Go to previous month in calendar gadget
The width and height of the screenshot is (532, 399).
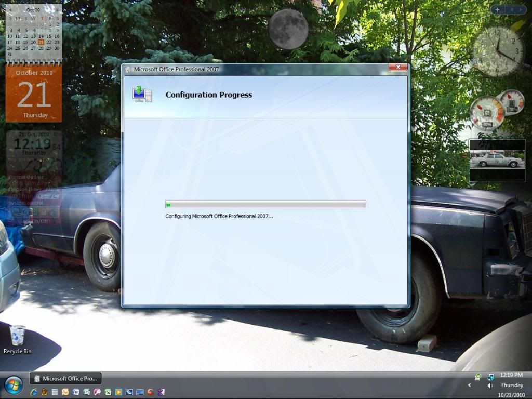pos(10,10)
